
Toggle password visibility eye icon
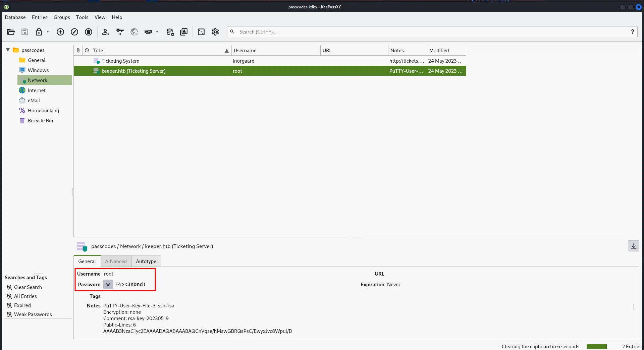[108, 284]
